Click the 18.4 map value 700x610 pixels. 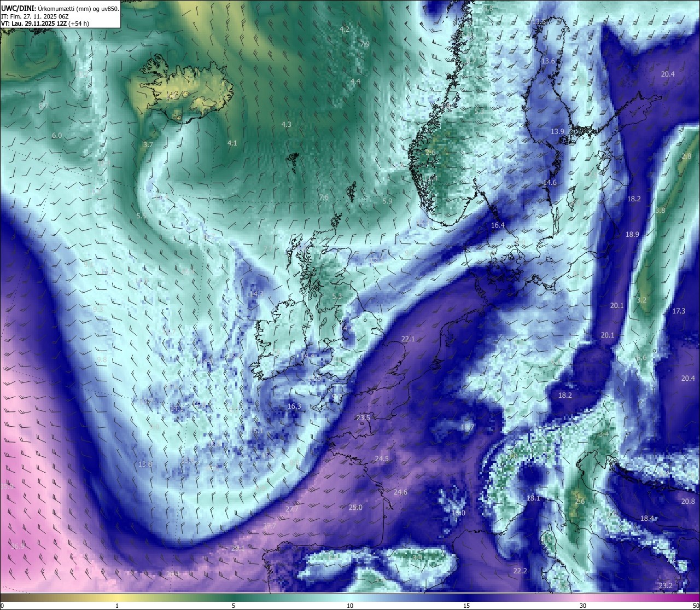(x=647, y=519)
